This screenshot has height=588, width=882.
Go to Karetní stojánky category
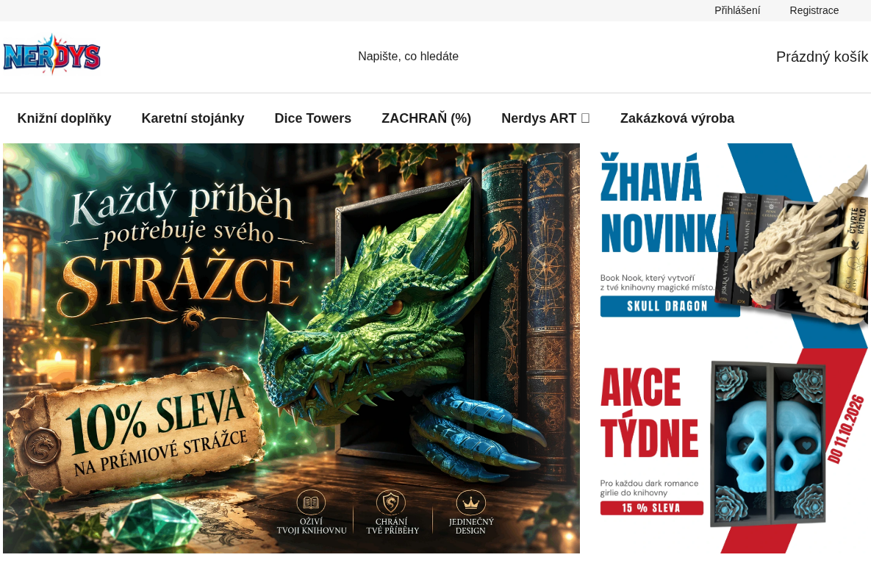pyautogui.click(x=193, y=118)
